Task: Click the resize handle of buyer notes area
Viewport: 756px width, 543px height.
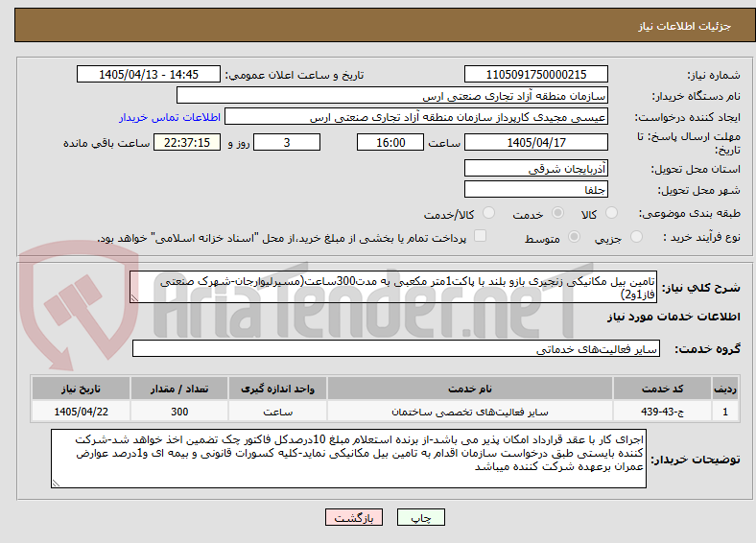Action: [56, 484]
